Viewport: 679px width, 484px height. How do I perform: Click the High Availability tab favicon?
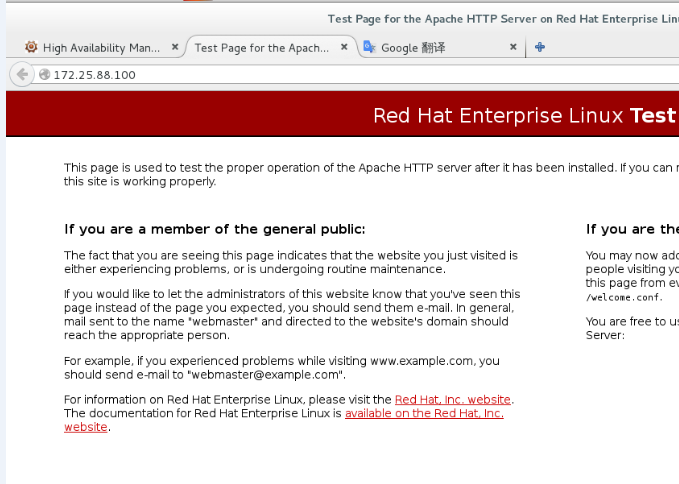click(x=31, y=47)
